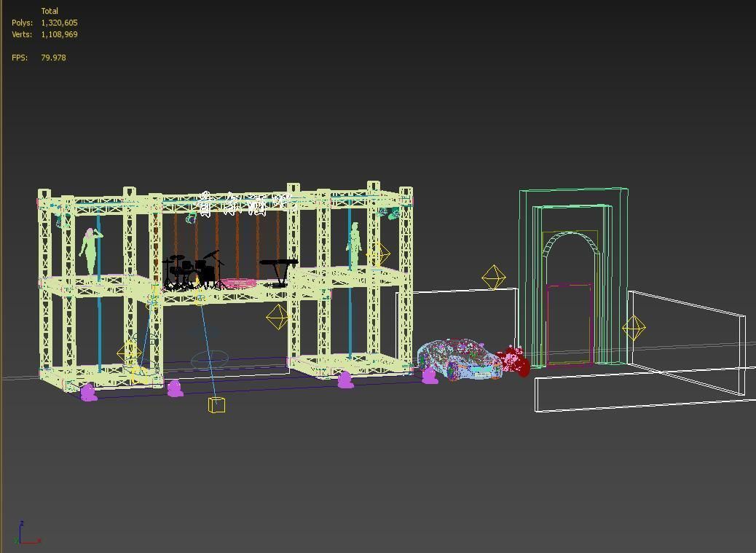The height and width of the screenshot is (553, 756).
Task: Select the pink circular rug on stage
Action: tap(239, 283)
